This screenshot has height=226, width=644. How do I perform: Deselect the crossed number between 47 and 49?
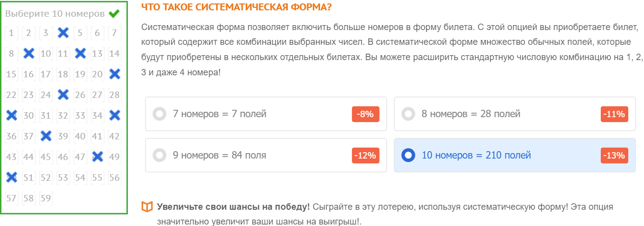[x=97, y=157]
